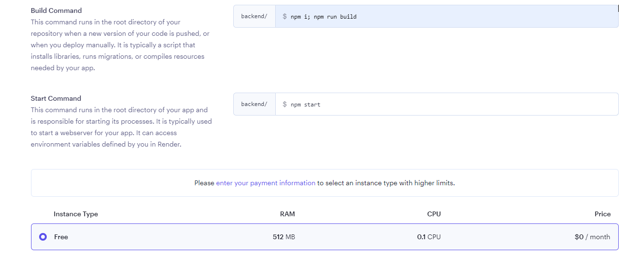Click the 512 MB RAM value

(284, 237)
